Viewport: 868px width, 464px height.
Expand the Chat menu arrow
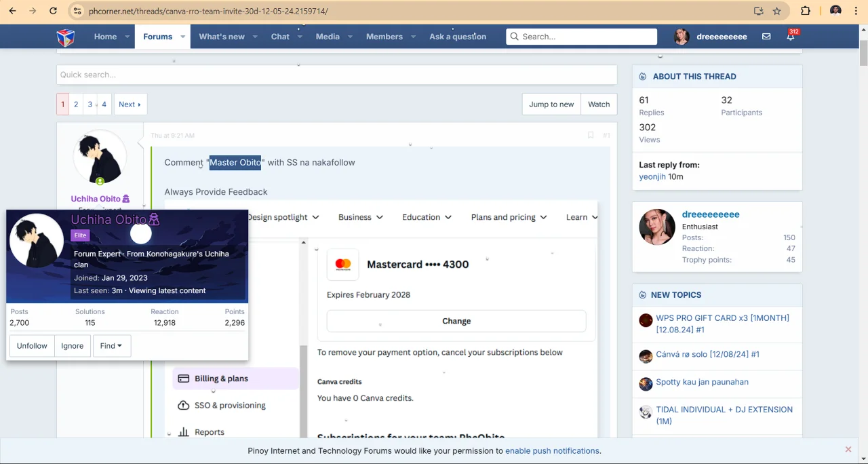click(x=300, y=37)
